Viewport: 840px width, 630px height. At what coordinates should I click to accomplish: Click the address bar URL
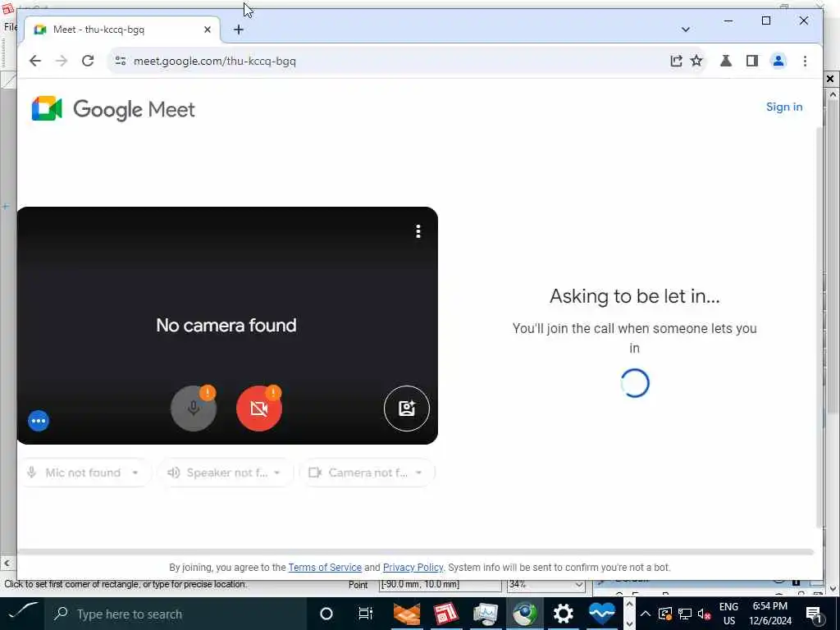(215, 61)
